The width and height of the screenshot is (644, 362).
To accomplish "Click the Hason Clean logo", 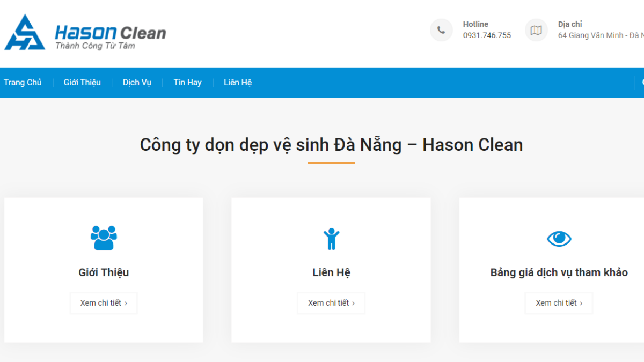I will 85,33.
